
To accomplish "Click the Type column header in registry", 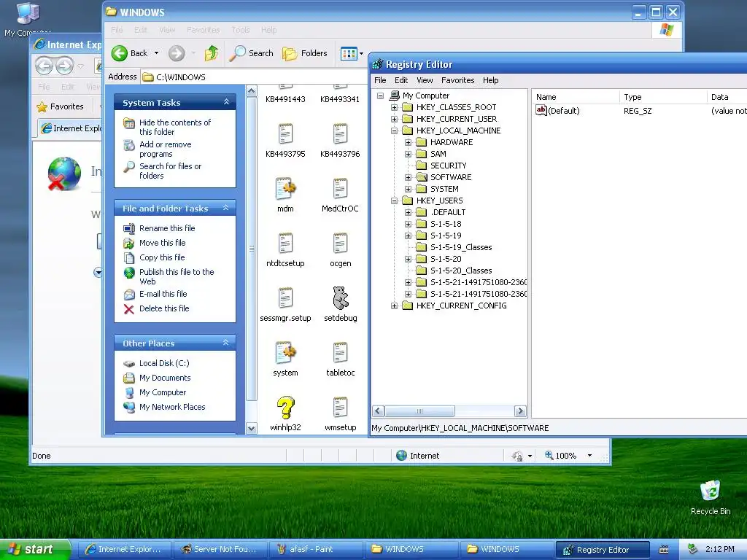I will (662, 97).
